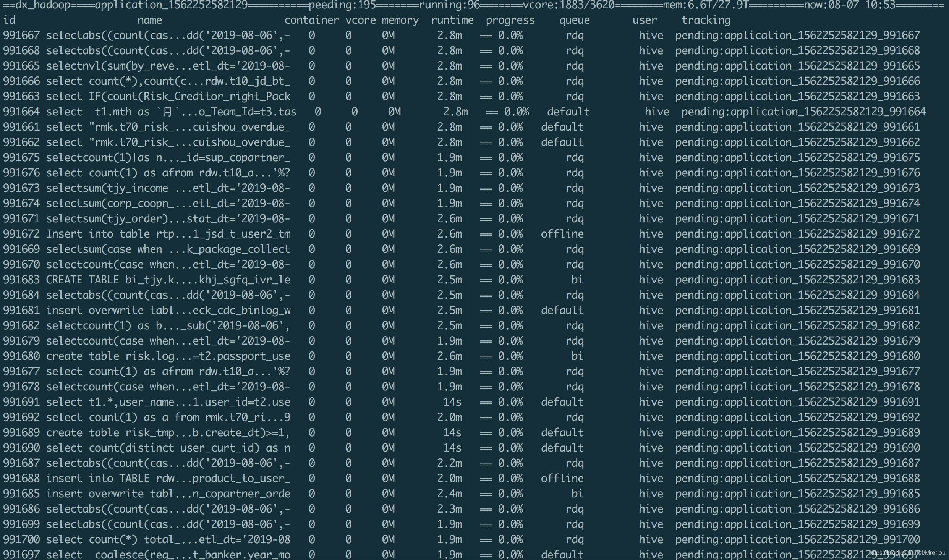Click runtime '2.4m' of job 991685
949x560 pixels.
pos(449,494)
